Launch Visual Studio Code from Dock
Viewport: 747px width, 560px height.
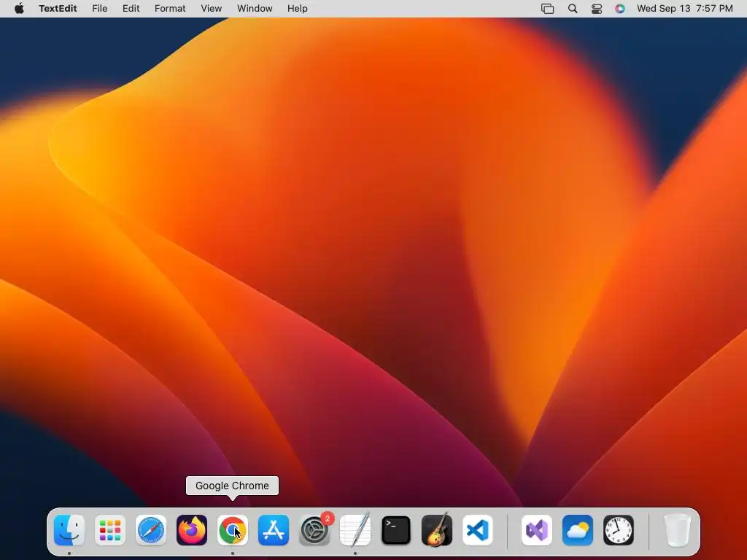coord(478,530)
